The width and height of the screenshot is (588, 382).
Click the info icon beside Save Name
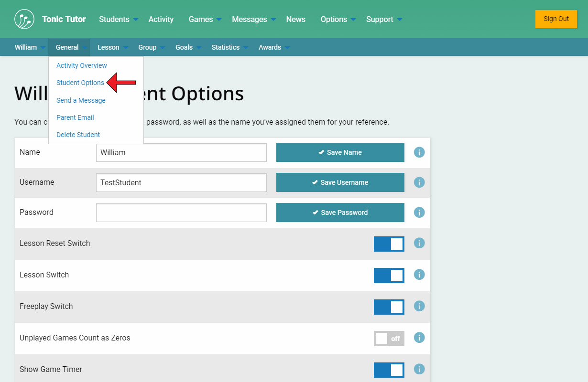click(419, 152)
